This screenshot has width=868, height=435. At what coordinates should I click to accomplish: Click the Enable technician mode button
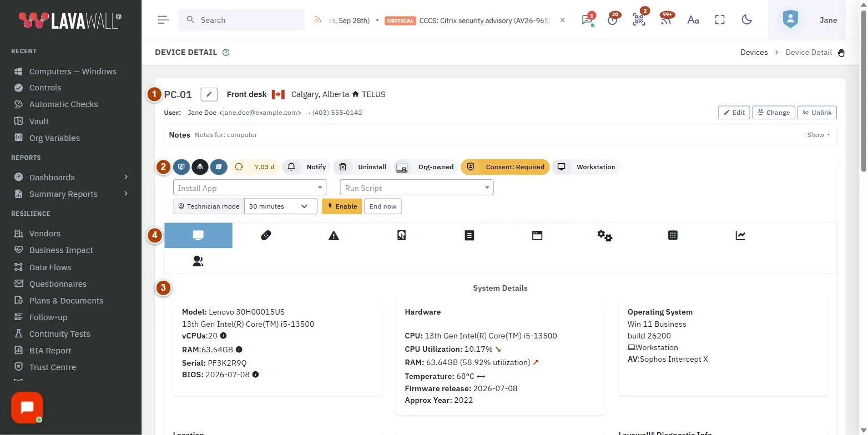pyautogui.click(x=342, y=206)
